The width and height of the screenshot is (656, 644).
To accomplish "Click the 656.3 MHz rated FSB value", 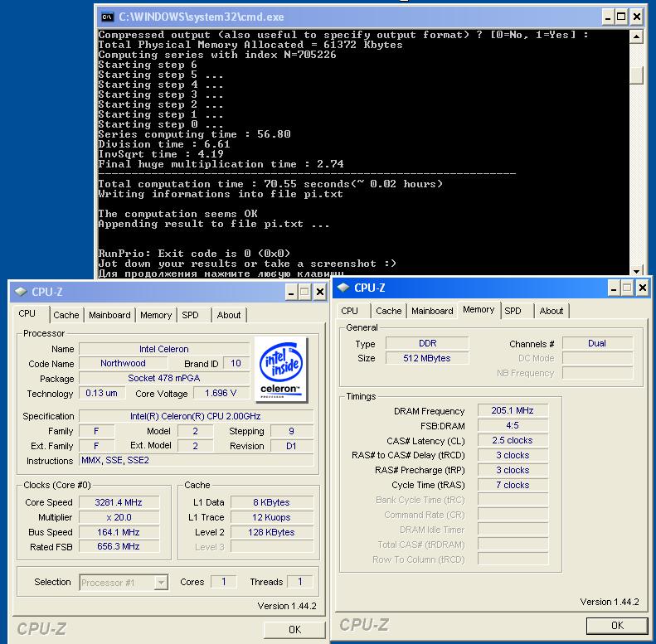I will coord(119,546).
